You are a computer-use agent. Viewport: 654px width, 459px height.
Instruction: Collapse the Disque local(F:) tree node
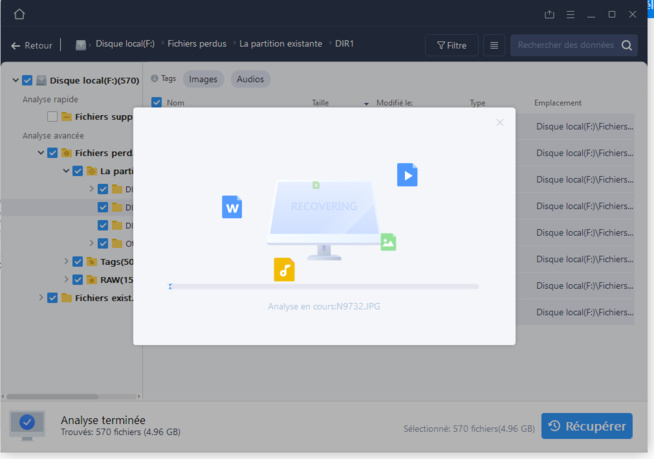[15, 80]
